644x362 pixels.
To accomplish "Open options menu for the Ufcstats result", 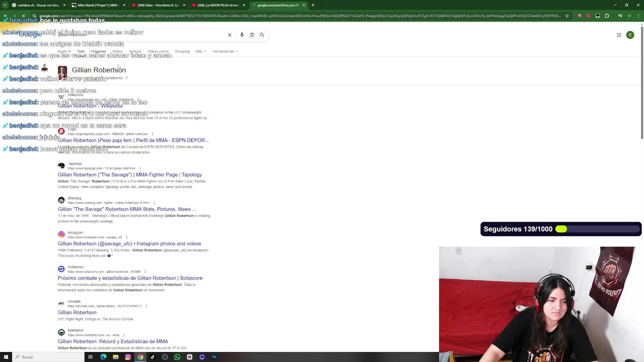I will 146,306.
